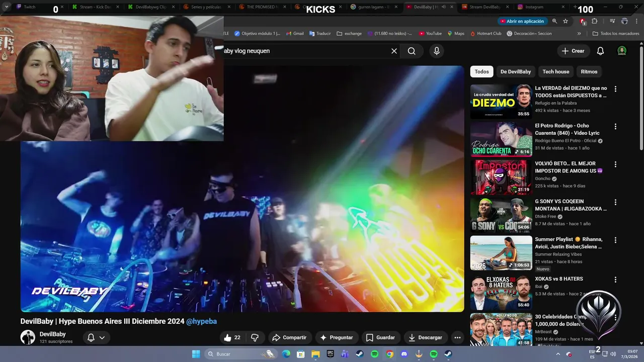Select the De DevilBaby filter chip
This screenshot has height=362, width=644.
(x=515, y=71)
